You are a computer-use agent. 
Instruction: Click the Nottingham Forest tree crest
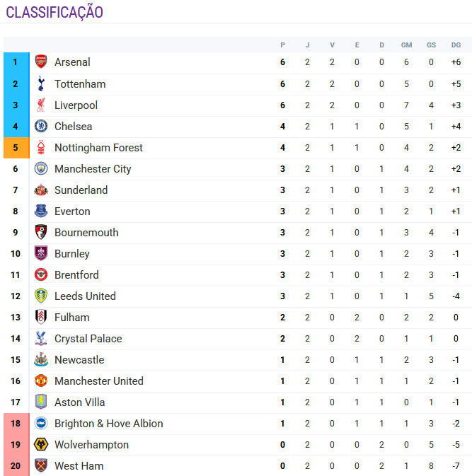(41, 148)
